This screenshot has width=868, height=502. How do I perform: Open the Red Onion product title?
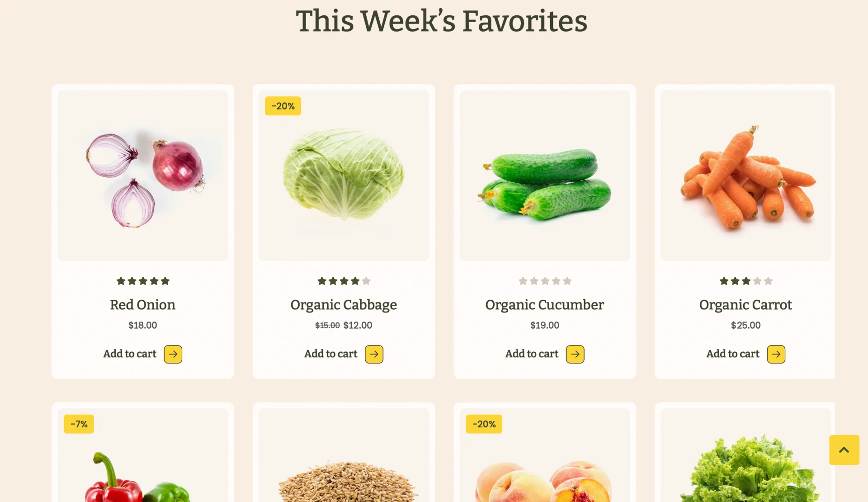click(x=143, y=305)
